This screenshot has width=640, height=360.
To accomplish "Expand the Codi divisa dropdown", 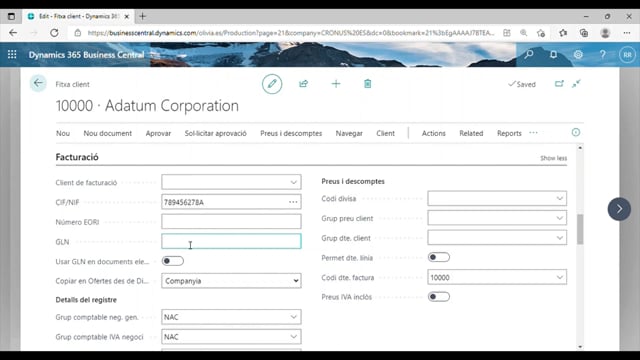I will [x=560, y=198].
